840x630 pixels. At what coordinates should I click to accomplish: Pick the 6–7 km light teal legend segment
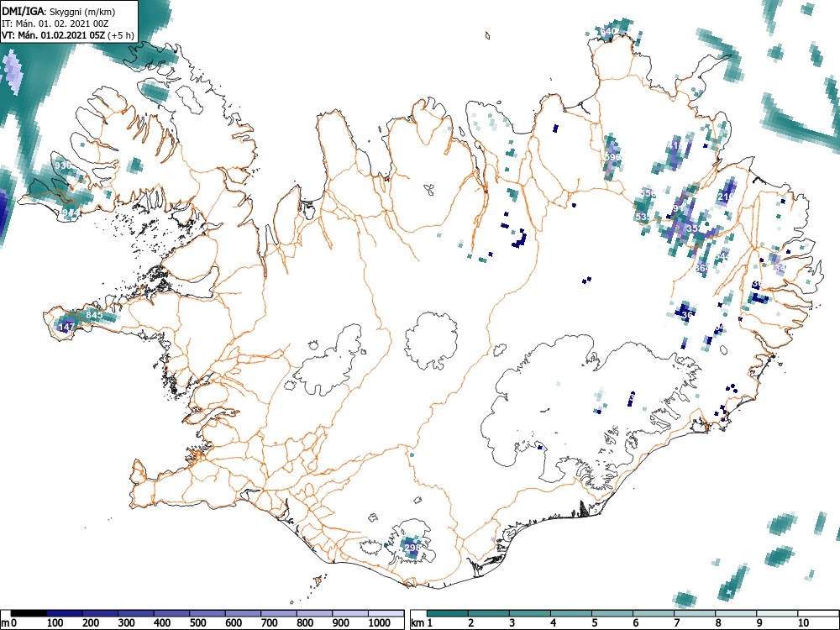point(654,613)
